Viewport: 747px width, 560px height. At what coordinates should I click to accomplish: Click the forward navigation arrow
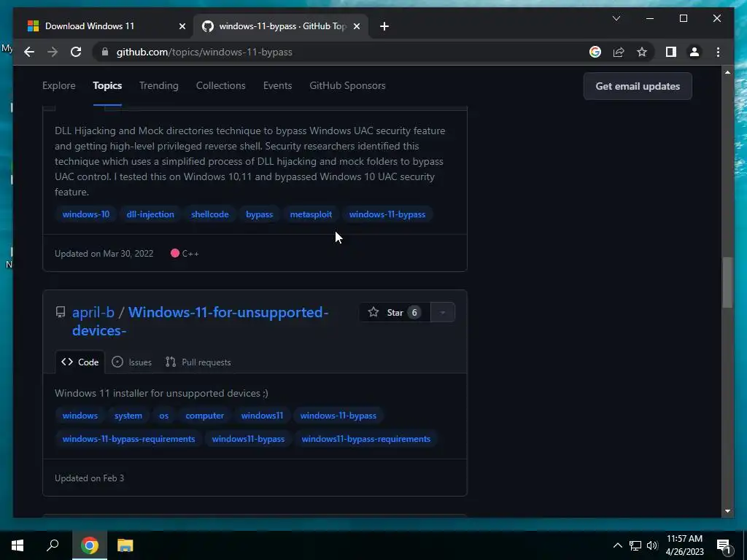pos(53,52)
